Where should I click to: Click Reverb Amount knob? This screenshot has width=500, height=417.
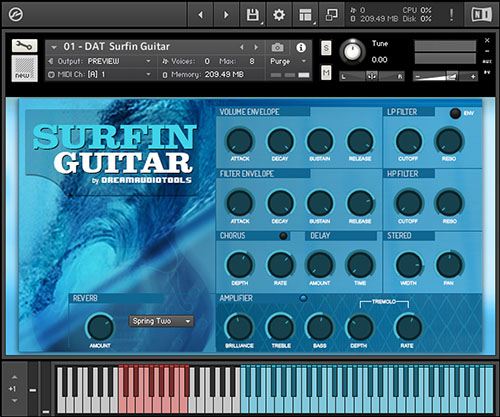pos(100,327)
